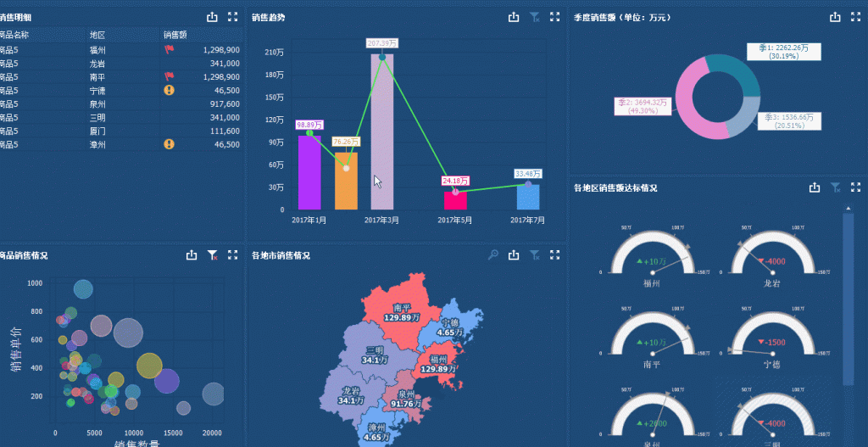
Task: Click the 福州 gauge chart
Action: tap(652, 254)
